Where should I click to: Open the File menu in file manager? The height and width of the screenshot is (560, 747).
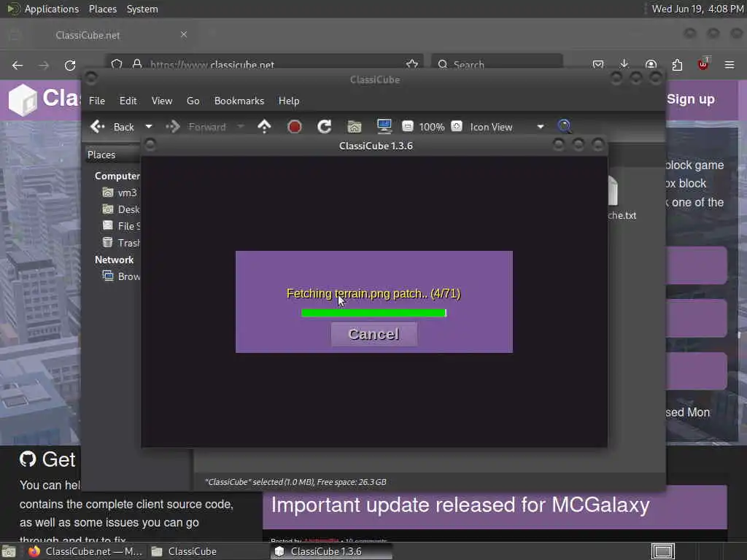pyautogui.click(x=97, y=101)
